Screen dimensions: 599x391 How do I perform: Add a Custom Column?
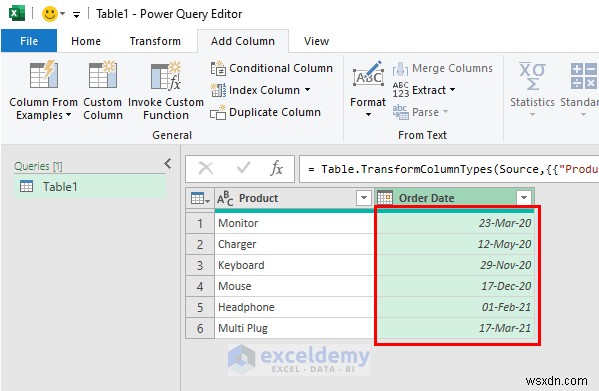[x=103, y=90]
